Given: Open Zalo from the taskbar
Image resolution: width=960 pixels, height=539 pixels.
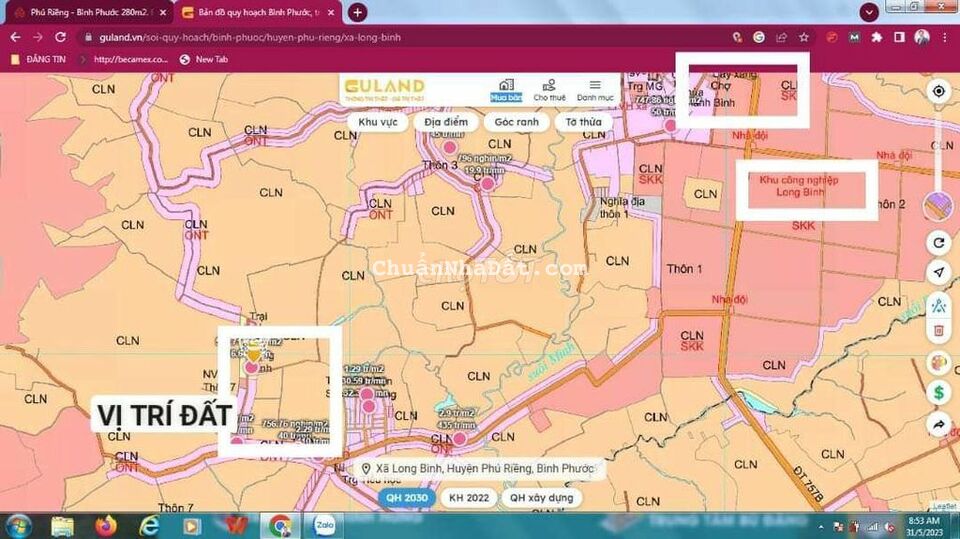Looking at the screenshot, I should tap(324, 526).
